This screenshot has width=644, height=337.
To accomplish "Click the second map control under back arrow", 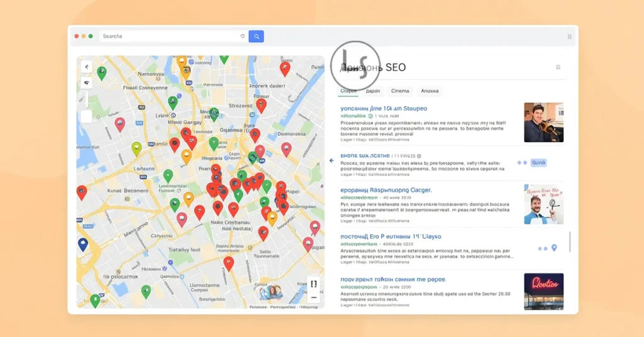I will coord(86,82).
